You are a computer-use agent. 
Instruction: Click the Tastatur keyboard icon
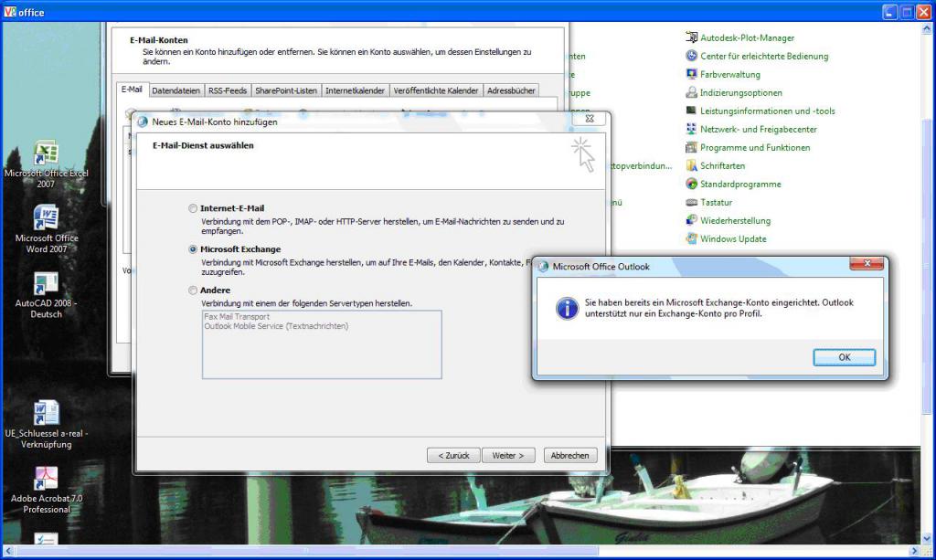(691, 202)
